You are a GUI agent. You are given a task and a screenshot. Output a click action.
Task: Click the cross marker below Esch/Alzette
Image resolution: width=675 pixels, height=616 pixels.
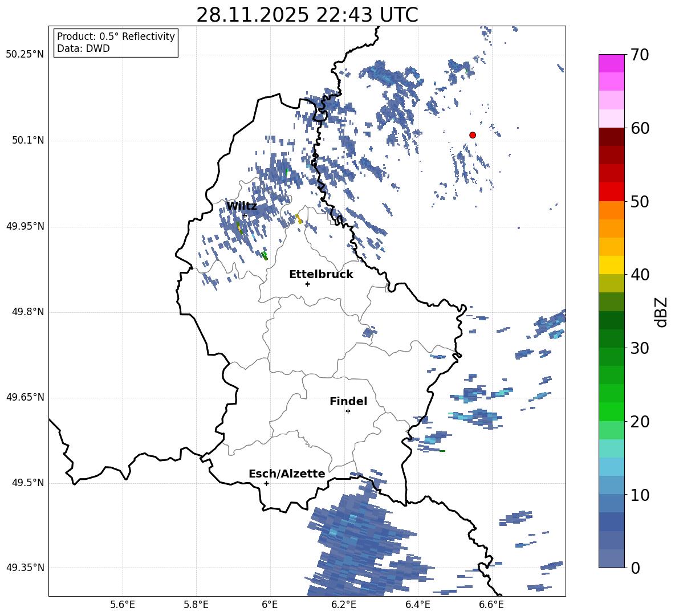[266, 483]
